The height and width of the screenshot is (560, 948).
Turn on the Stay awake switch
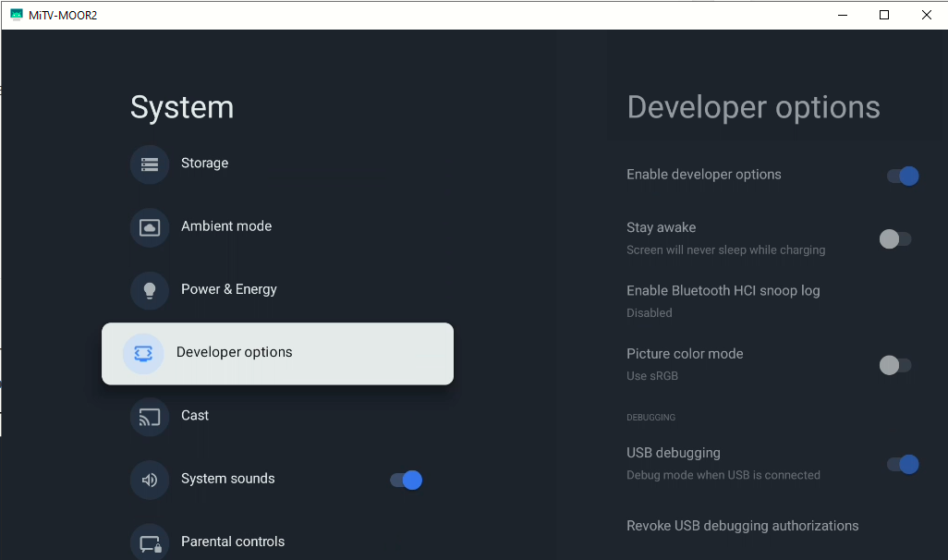click(x=895, y=238)
